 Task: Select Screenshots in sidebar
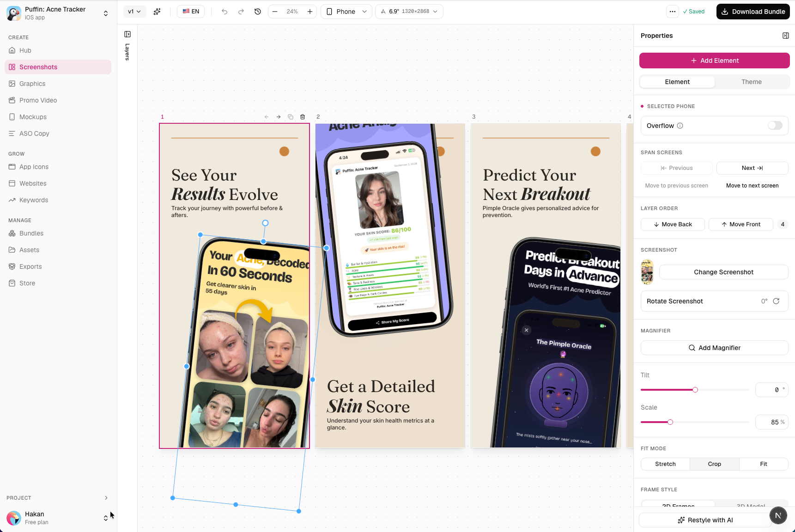pyautogui.click(x=58, y=67)
